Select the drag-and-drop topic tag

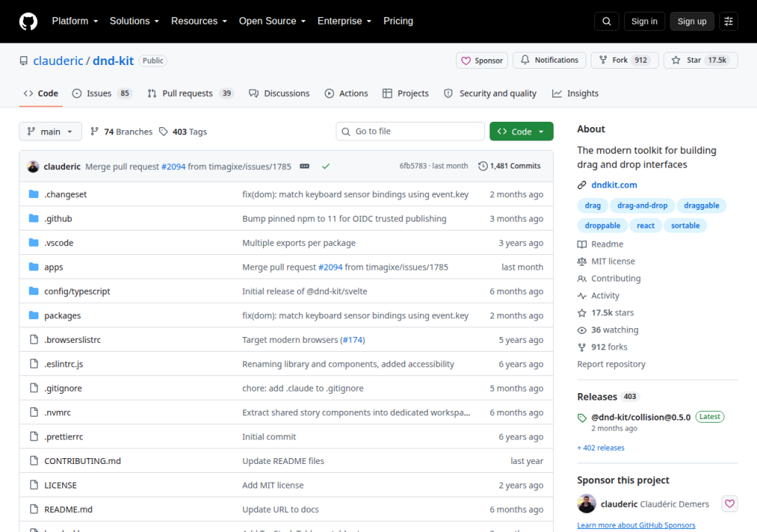click(642, 205)
